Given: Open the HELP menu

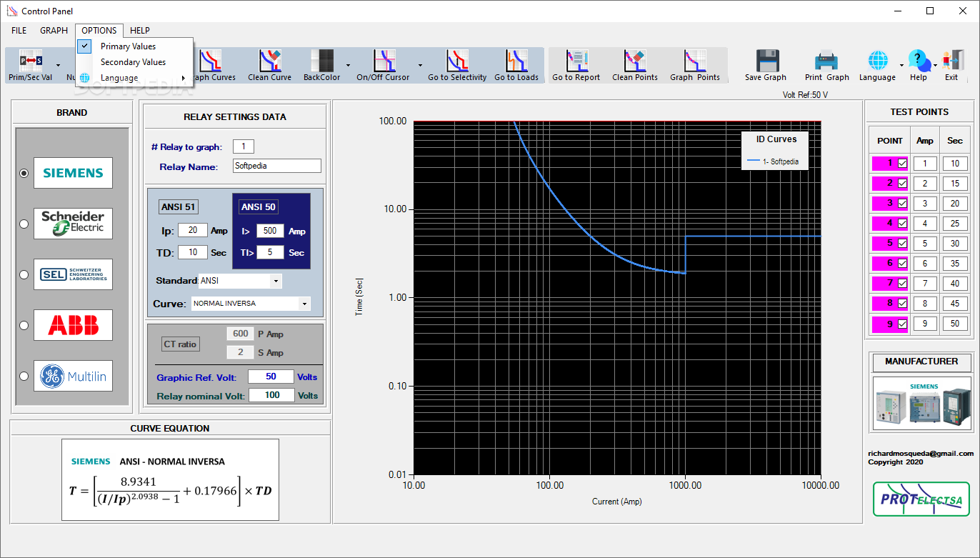Looking at the screenshot, I should coord(140,31).
